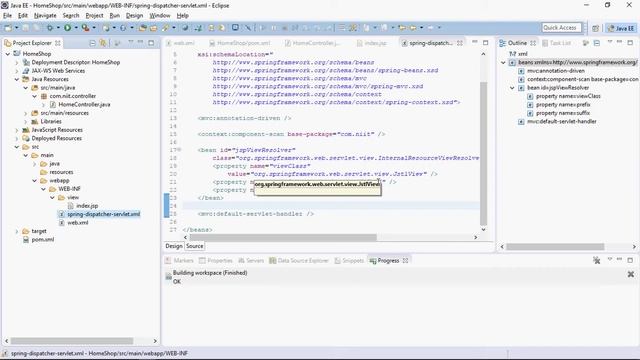The image size is (640, 360).
Task: Open the Markers view tab
Action: (x=179, y=260)
